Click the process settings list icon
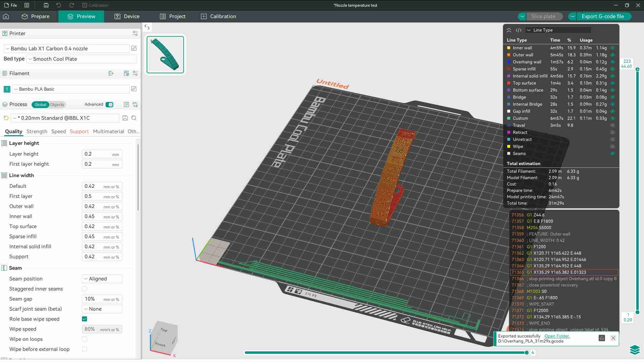This screenshot has height=362, width=644. click(126, 105)
